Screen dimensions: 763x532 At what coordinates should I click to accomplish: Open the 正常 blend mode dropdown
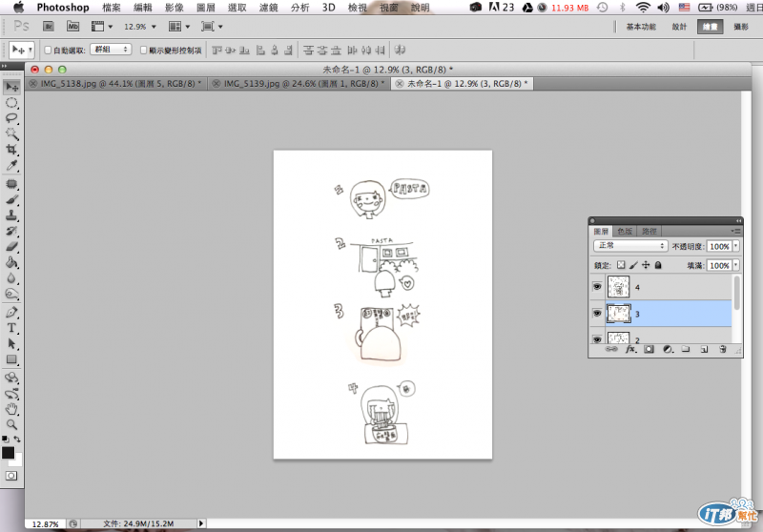pyautogui.click(x=629, y=246)
